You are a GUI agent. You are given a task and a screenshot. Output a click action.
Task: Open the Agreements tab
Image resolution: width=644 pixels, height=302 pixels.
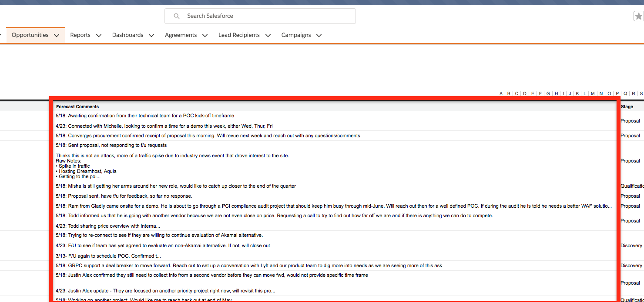181,35
